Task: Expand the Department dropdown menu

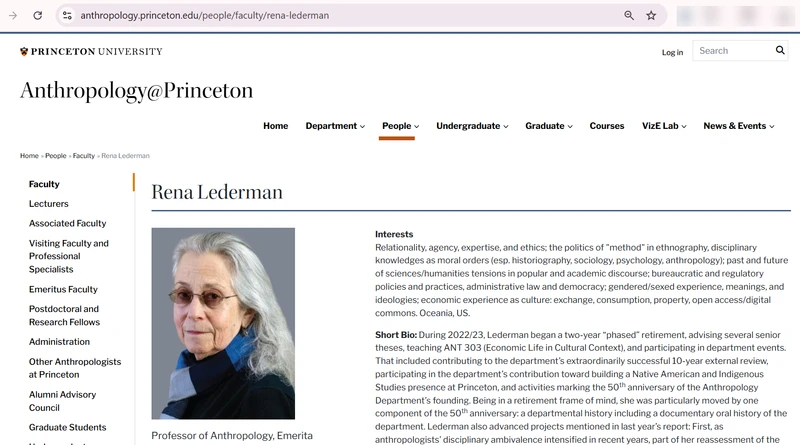Action: click(335, 126)
